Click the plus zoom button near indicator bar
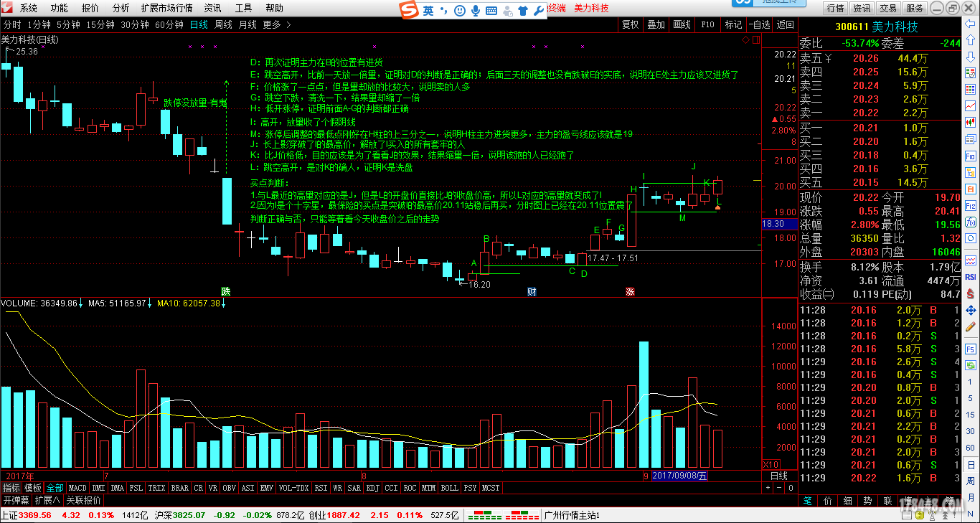This screenshot has width=980, height=523. click(768, 488)
